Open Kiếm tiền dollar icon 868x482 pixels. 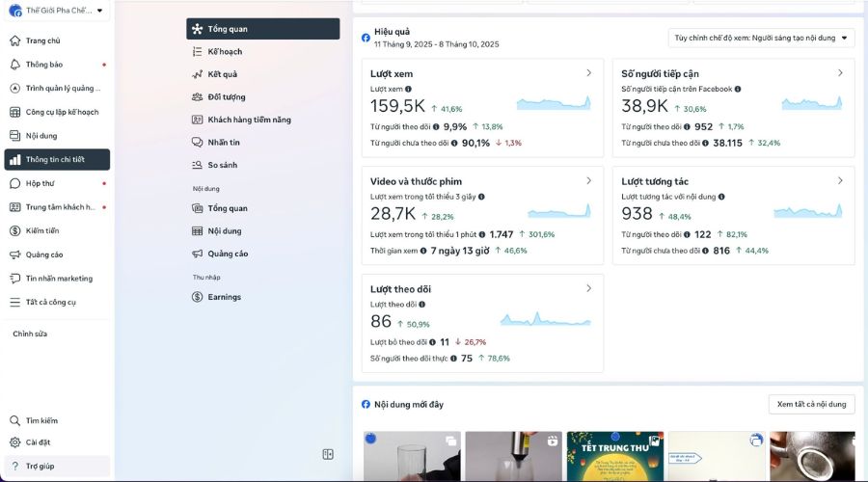click(x=14, y=230)
